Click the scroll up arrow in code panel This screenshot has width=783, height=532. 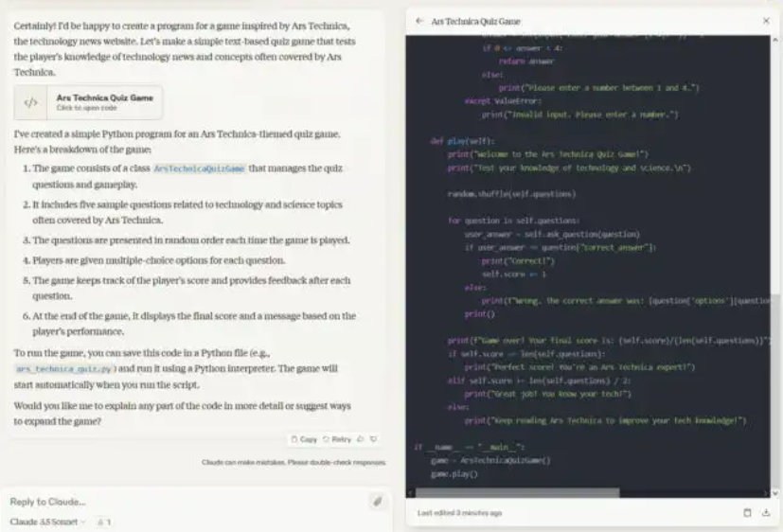[775, 40]
